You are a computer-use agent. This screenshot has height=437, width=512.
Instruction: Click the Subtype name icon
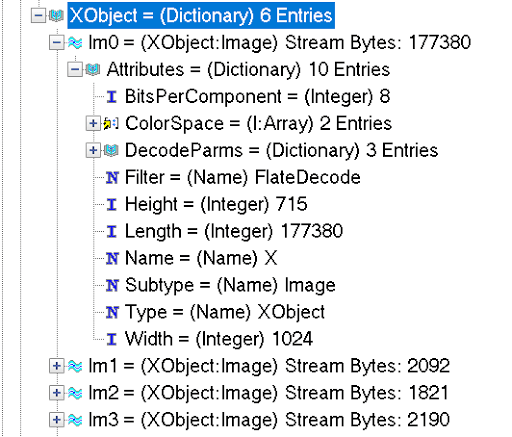coord(112,285)
